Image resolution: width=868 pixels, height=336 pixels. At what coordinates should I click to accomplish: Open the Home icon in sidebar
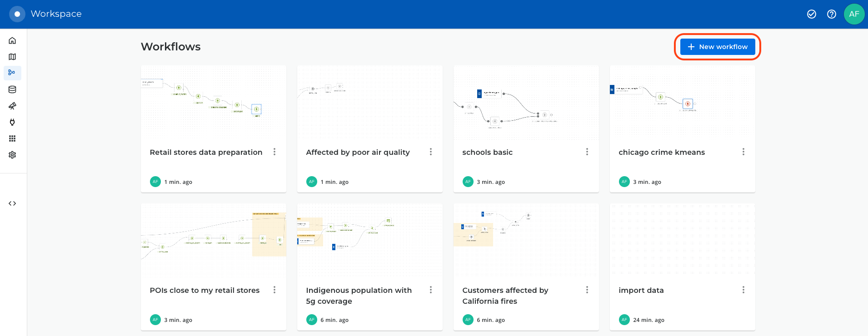click(12, 40)
